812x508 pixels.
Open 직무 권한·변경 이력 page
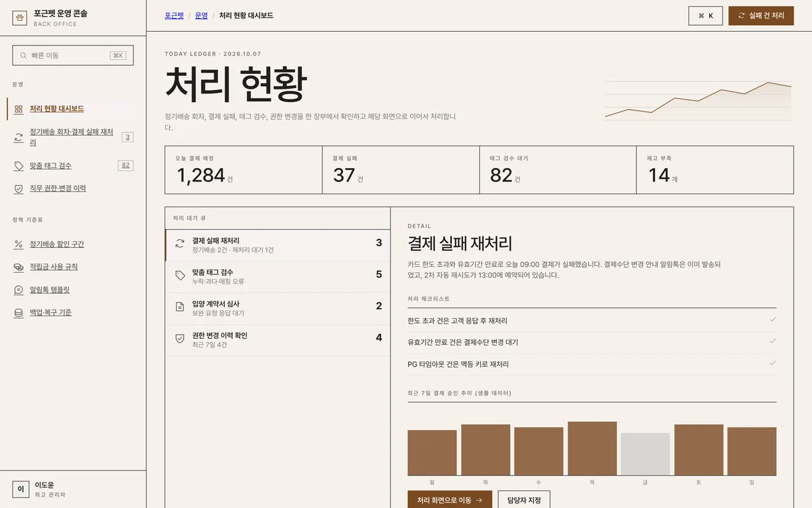(x=73, y=189)
